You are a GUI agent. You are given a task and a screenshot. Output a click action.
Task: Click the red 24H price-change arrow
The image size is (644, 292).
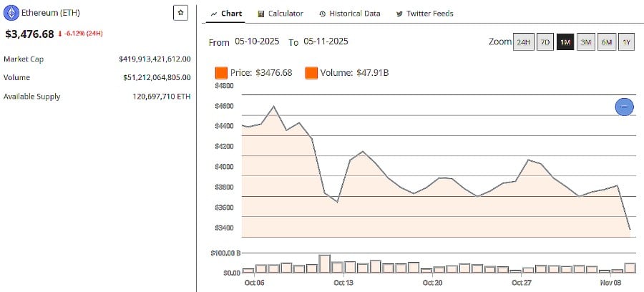pyautogui.click(x=59, y=34)
